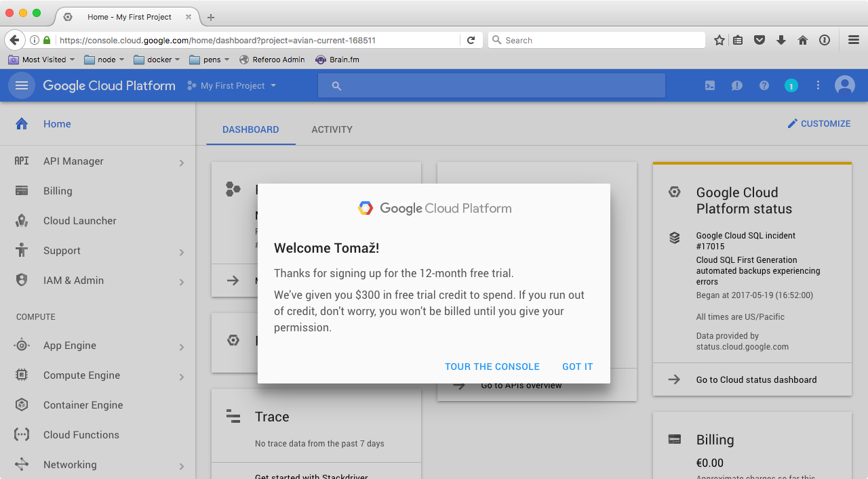Click No trace data from past 7 days

pos(319,444)
